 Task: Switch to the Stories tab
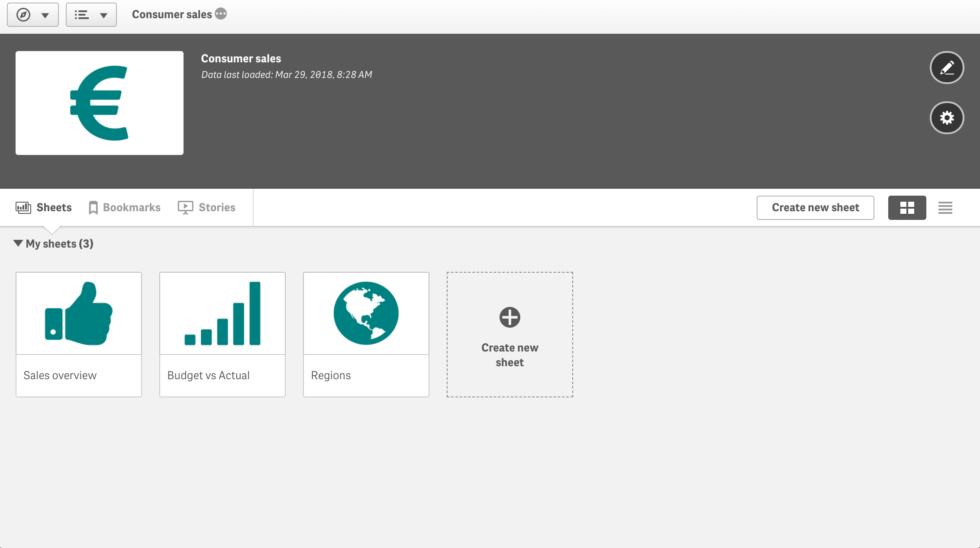[x=206, y=207]
